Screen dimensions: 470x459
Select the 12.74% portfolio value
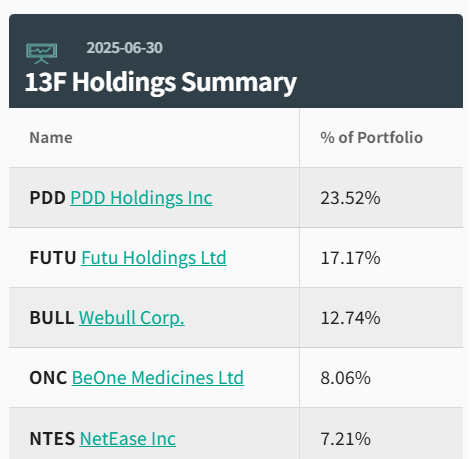(x=350, y=318)
